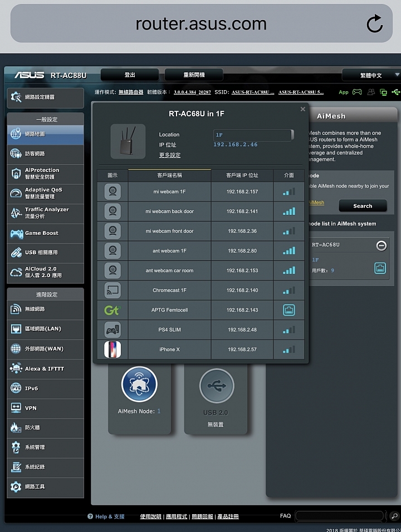Screen dimensions: 401x532
Task: Click the green network clients status icon
Action: (x=383, y=92)
